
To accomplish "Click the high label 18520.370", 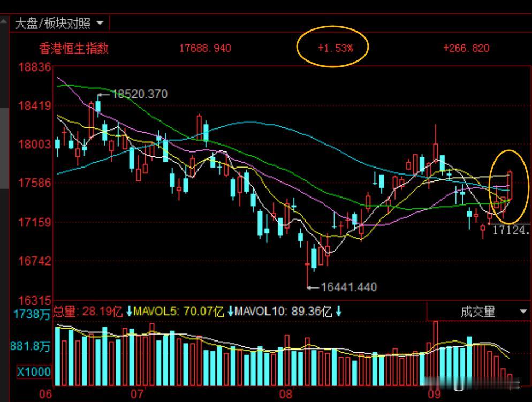I will pyautogui.click(x=140, y=94).
